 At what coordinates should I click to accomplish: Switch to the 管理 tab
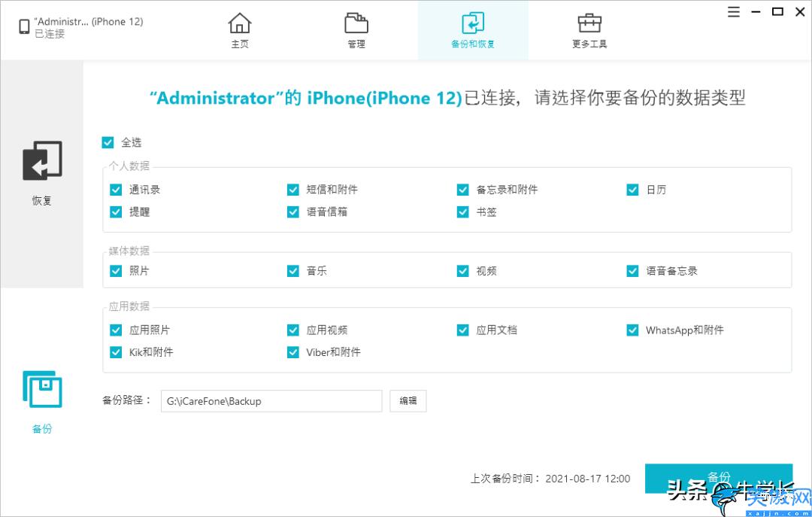coord(356,30)
